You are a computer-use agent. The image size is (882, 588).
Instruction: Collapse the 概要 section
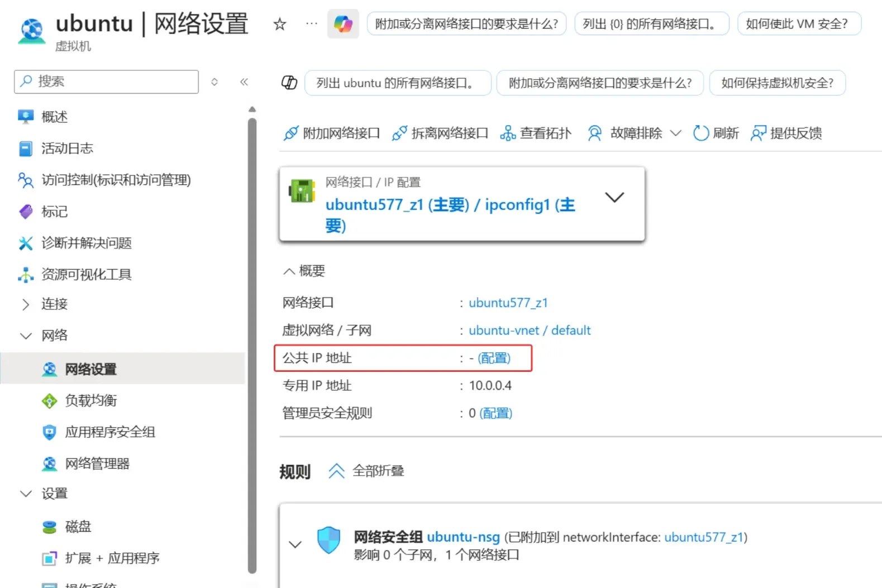coord(289,271)
